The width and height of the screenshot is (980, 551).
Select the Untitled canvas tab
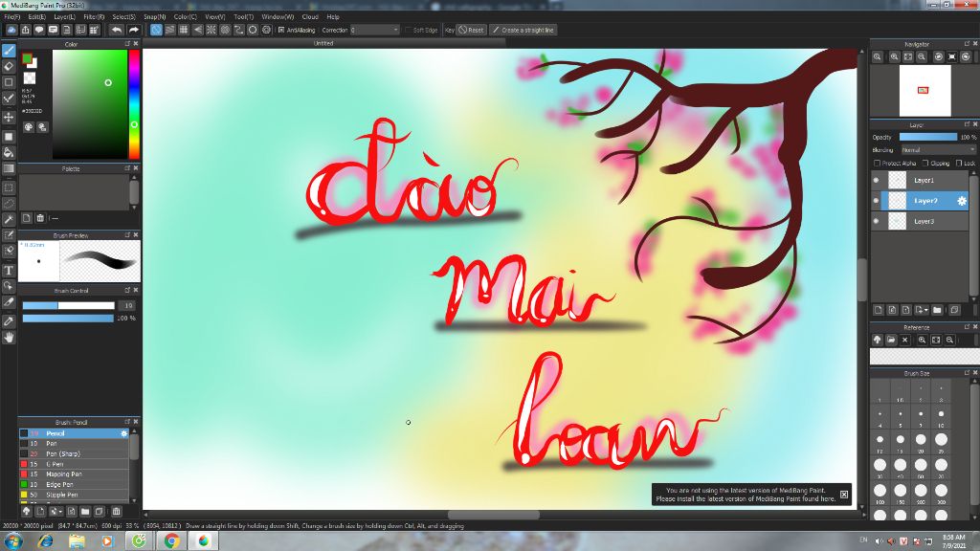pos(323,43)
